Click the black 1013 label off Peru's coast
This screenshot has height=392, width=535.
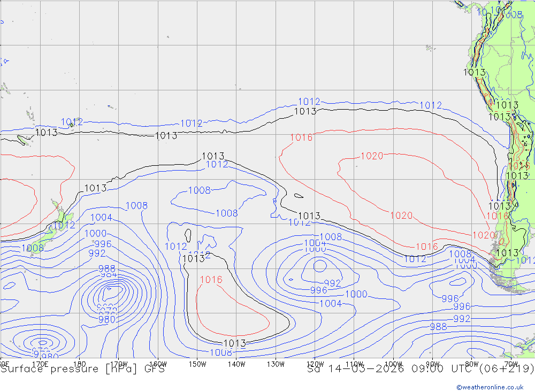[x=475, y=72]
